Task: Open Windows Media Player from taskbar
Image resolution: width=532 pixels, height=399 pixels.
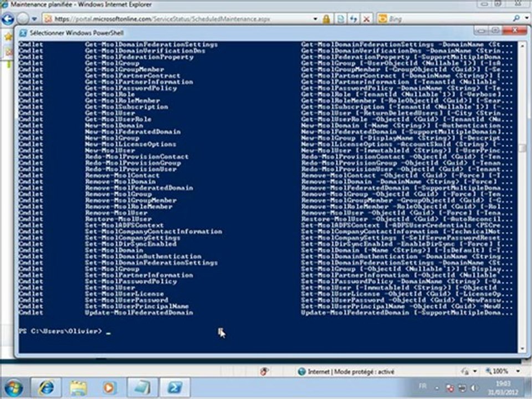Action: point(109,388)
